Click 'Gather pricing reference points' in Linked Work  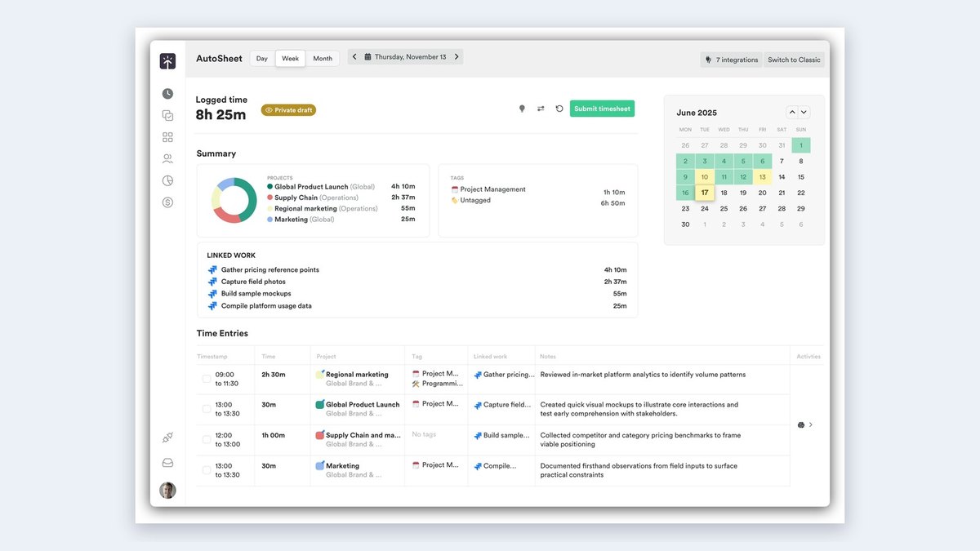tap(270, 269)
